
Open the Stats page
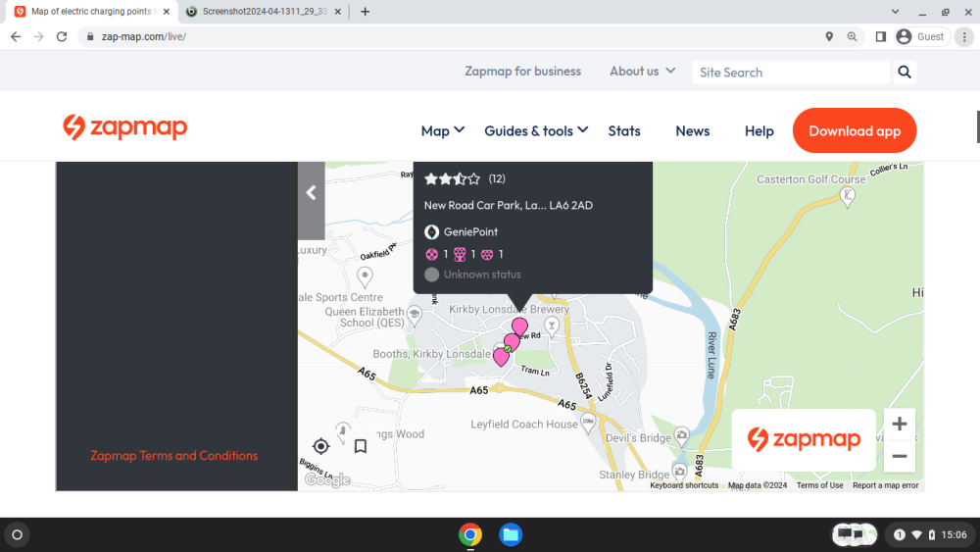pyautogui.click(x=624, y=130)
